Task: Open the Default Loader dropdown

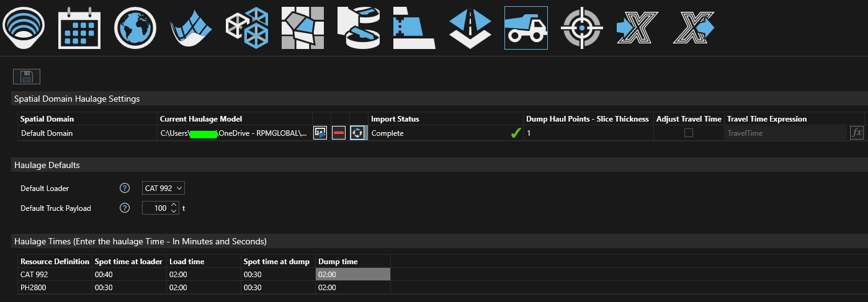Action: point(163,189)
